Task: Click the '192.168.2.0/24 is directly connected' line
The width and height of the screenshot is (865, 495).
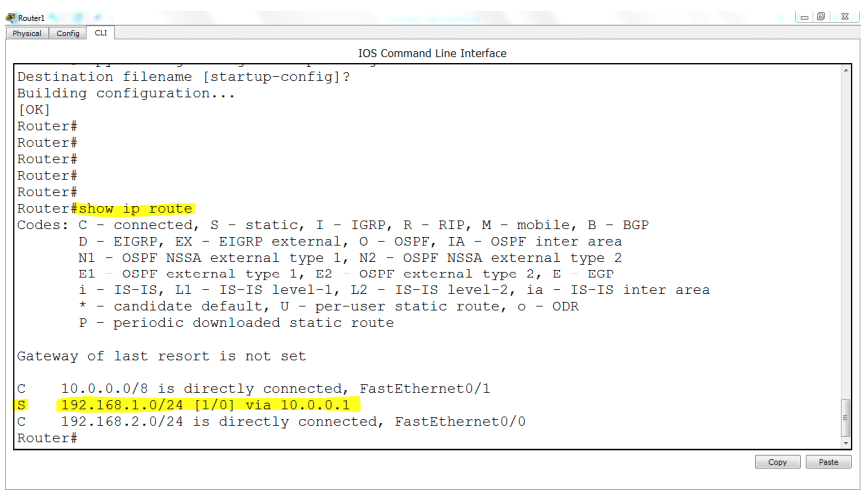Action: [x=271, y=422]
